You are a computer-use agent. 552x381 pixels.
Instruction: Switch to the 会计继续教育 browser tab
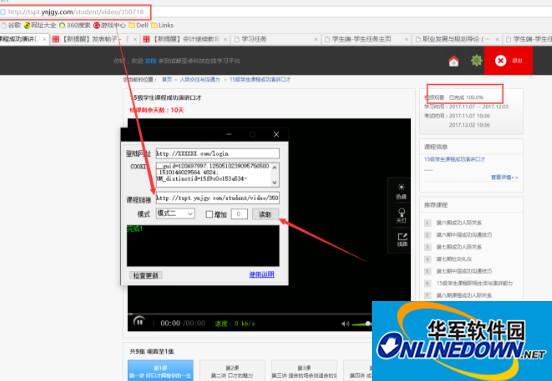point(186,39)
